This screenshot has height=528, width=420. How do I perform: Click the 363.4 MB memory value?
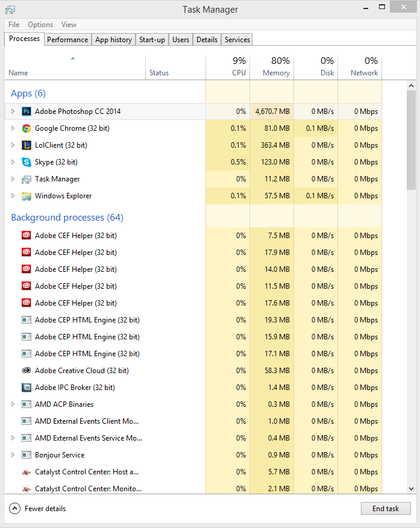275,145
